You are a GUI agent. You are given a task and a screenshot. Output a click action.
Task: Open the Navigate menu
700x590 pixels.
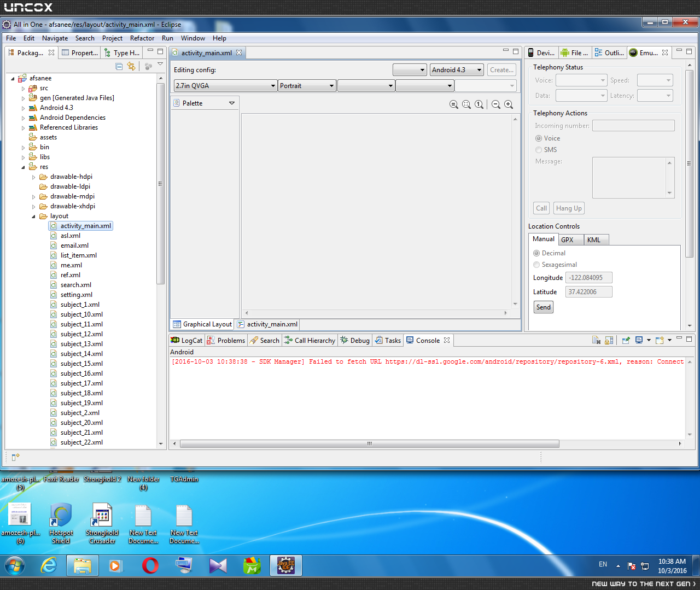coord(55,38)
